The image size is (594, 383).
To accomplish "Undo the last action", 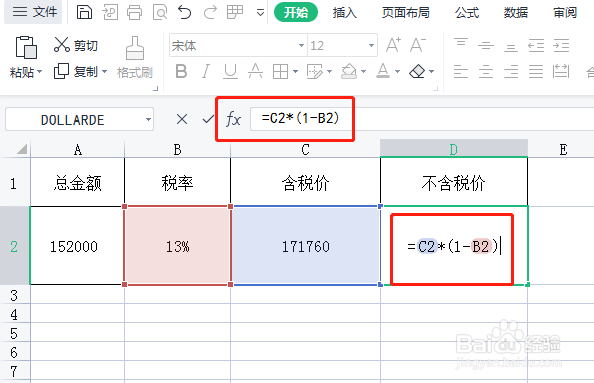I will [184, 13].
